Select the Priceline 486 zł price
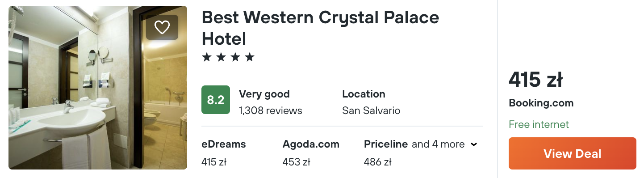The height and width of the screenshot is (178, 644). coord(377,161)
